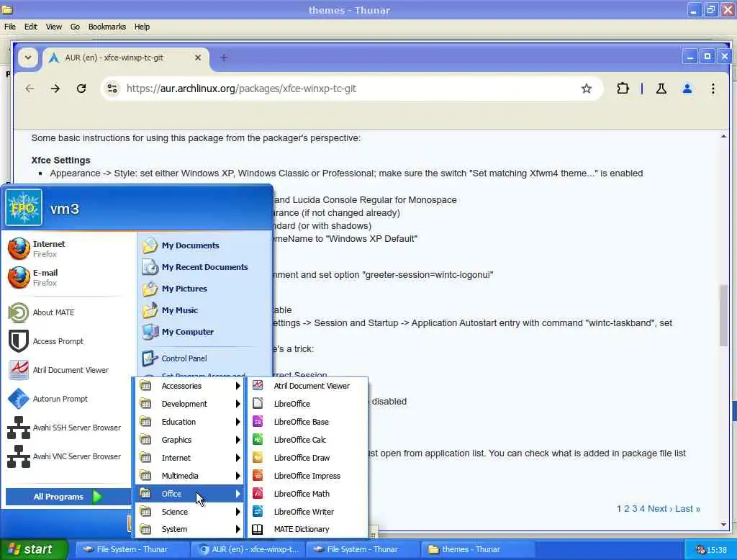
Task: Click the vm3 user avatar picture
Action: pyautogui.click(x=24, y=207)
